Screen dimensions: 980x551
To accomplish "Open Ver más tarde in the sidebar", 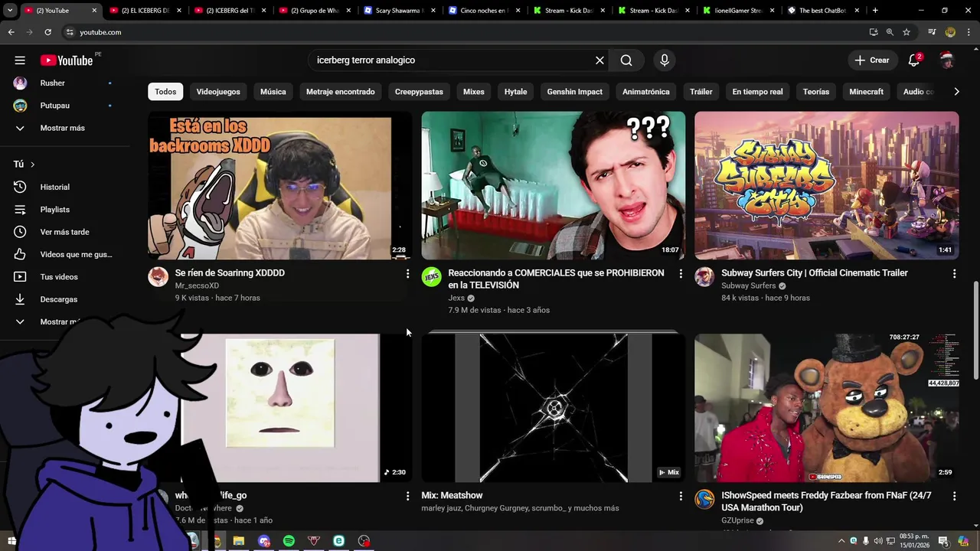I will click(x=64, y=232).
